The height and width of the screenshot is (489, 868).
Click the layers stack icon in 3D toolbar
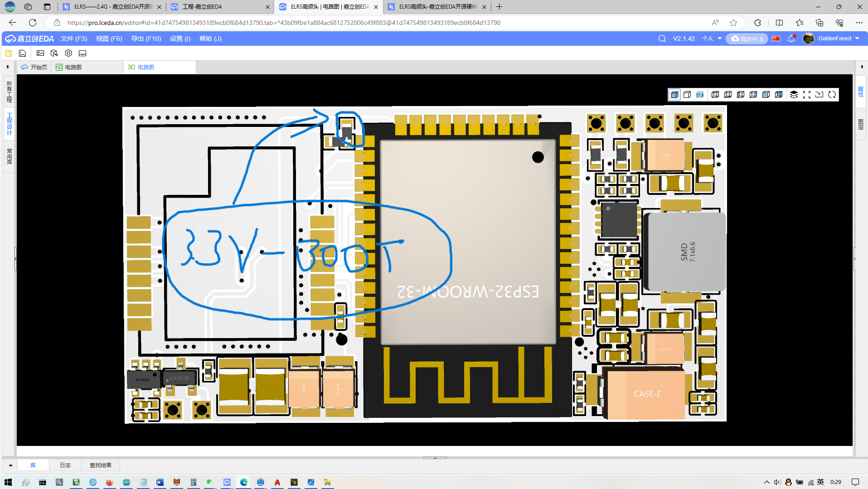point(793,95)
